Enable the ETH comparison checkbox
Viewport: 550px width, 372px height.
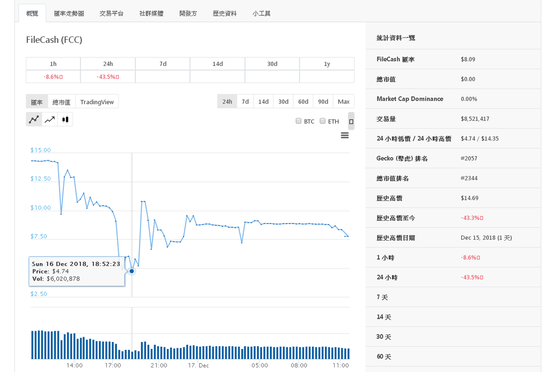coord(322,121)
